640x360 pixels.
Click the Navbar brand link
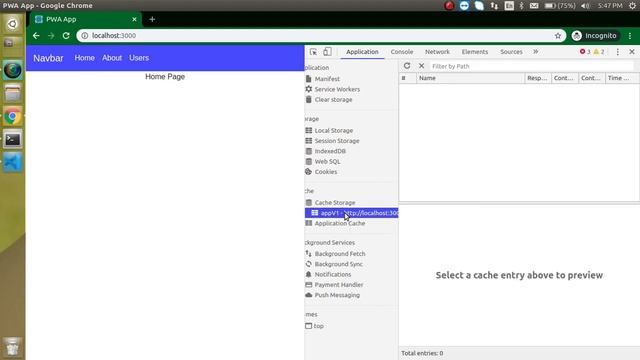(x=48, y=58)
